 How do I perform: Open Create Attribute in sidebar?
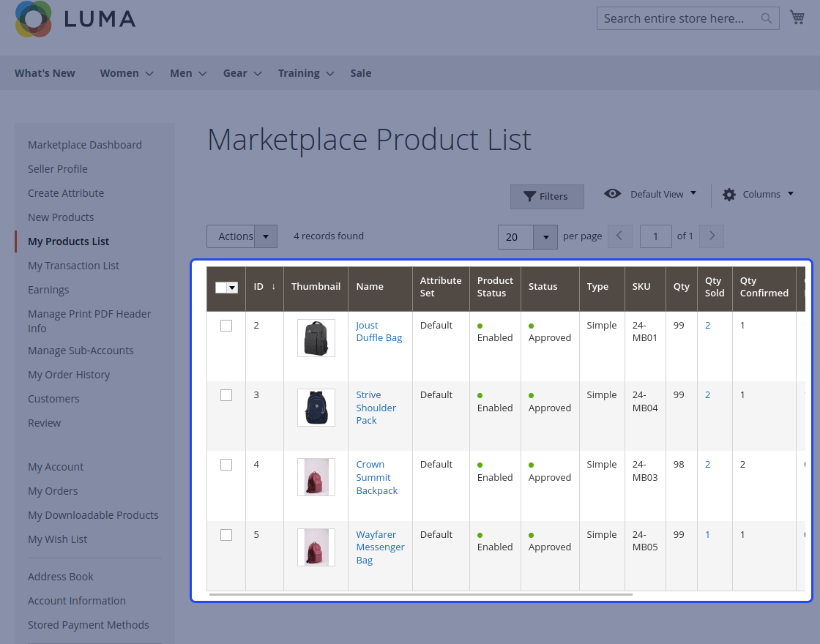point(66,193)
